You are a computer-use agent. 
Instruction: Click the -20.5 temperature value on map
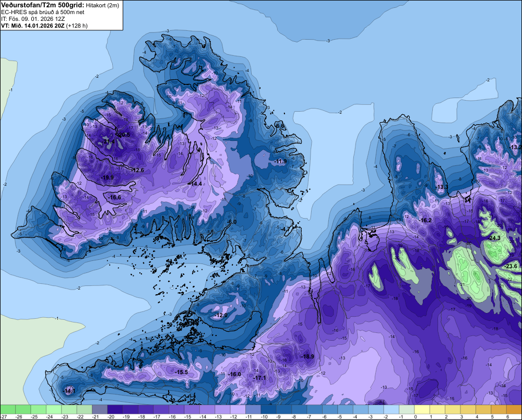[124, 135]
